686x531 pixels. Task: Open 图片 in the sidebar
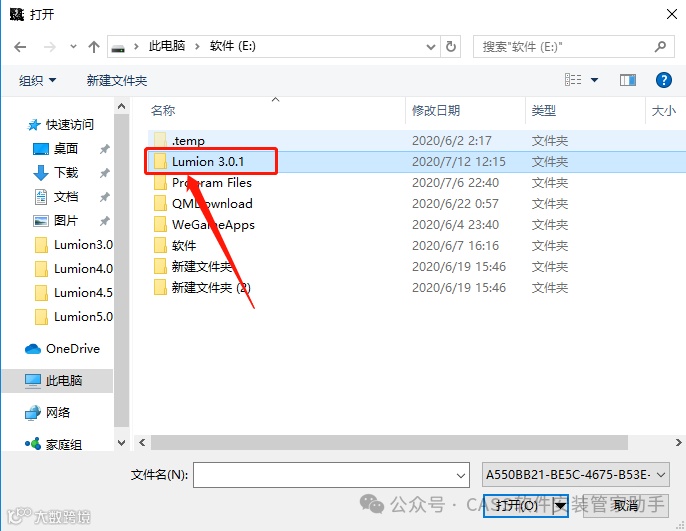[56, 220]
